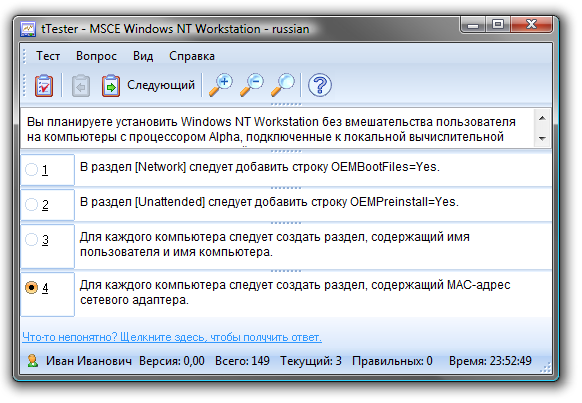Select answer option 2 radio button

pos(31,204)
